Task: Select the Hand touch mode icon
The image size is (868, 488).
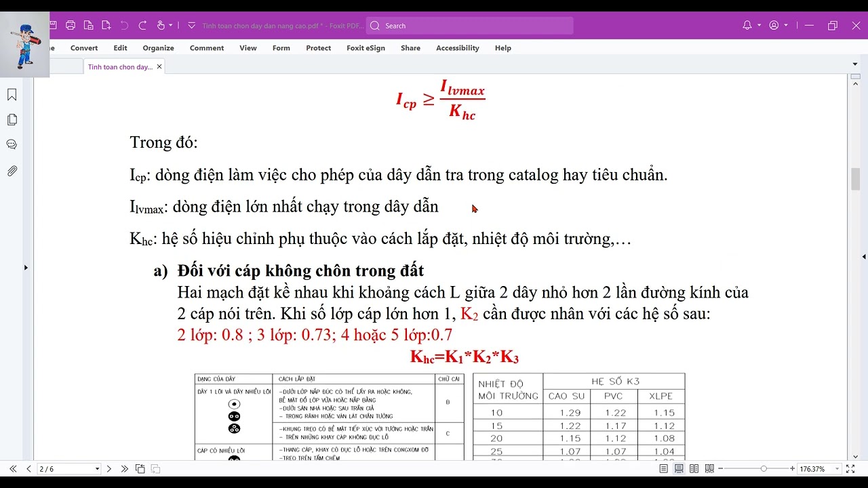Action: (x=161, y=25)
